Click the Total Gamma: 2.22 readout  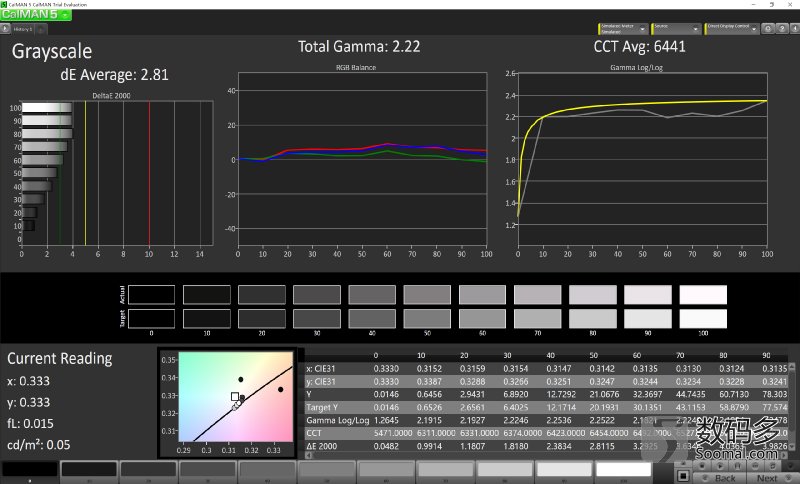point(359,46)
